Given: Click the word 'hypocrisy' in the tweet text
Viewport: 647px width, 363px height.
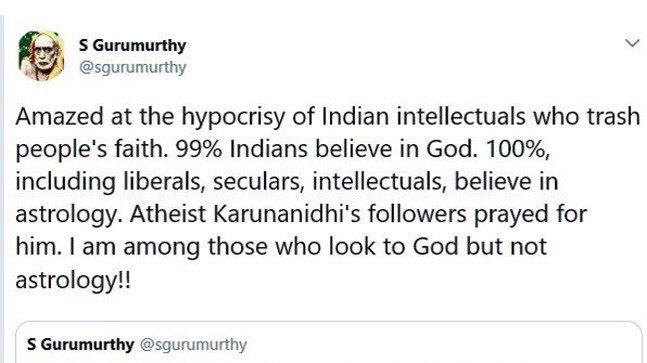Looking at the screenshot, I should pos(234,118).
